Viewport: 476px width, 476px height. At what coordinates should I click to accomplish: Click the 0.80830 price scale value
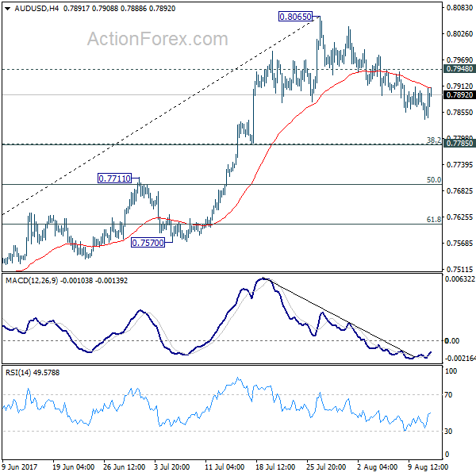(x=459, y=8)
